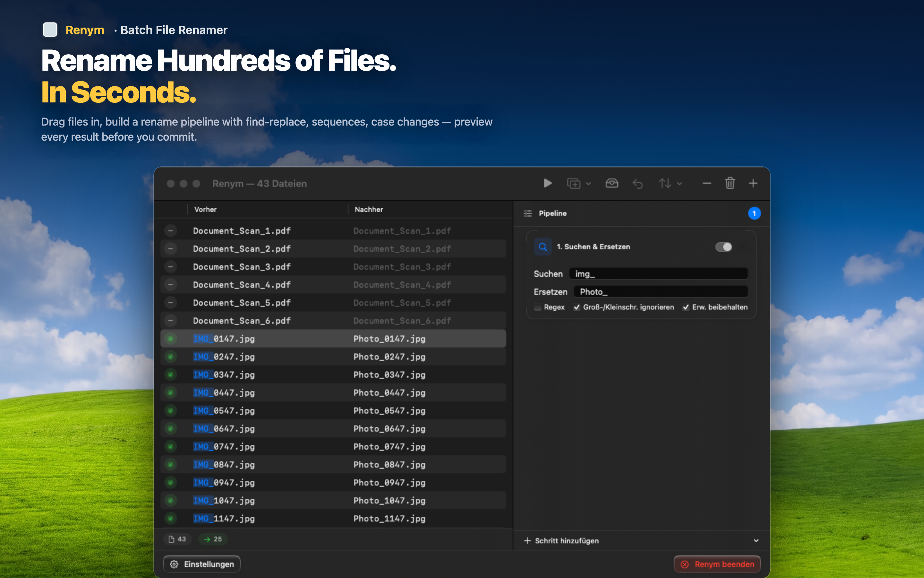
Task: Sort by the Vorher column header
Action: click(x=205, y=209)
